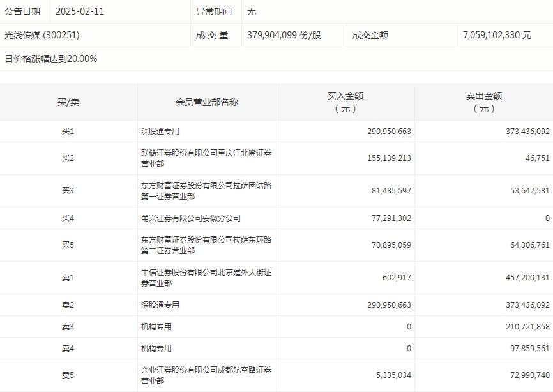Image resolution: width=553 pixels, height=392 pixels.
Task: Select the announcement date 2025-02-11
Action: point(80,11)
